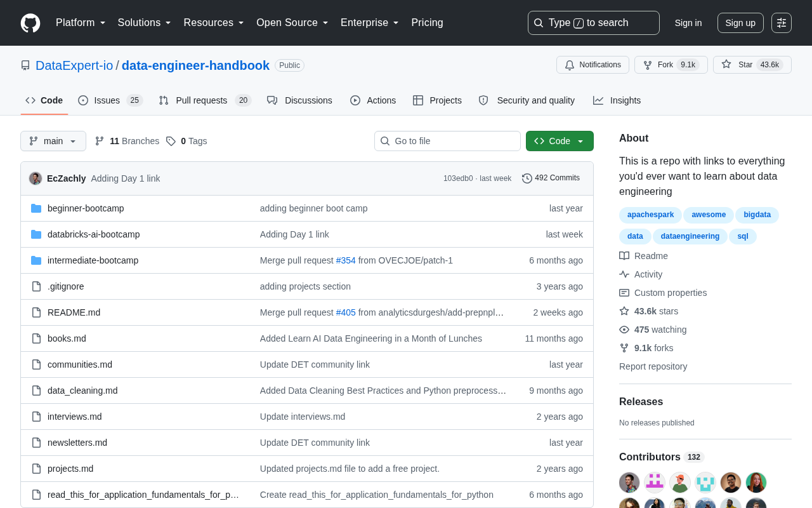Screen dimensions: 812x508
Task: Open the databricks-ai-bootcamp folder
Action: 94,234
